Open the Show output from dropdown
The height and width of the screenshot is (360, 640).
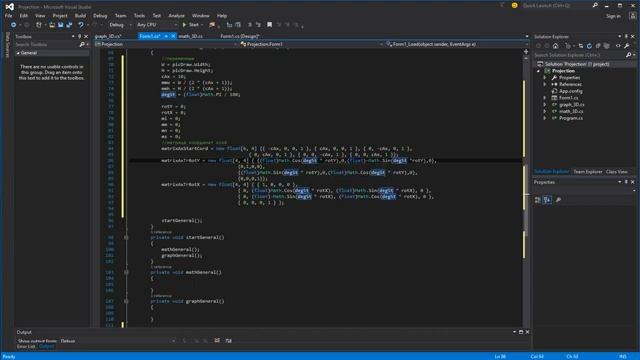(118, 341)
